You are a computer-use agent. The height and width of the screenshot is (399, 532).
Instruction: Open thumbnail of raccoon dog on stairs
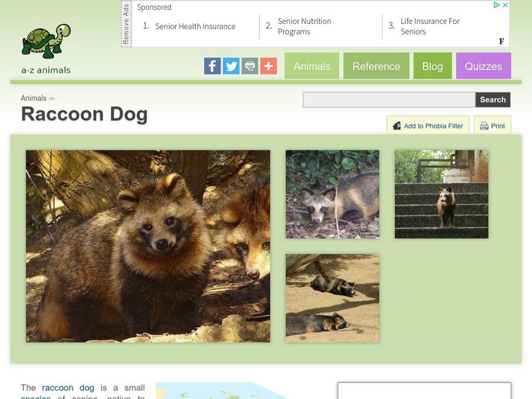442,194
